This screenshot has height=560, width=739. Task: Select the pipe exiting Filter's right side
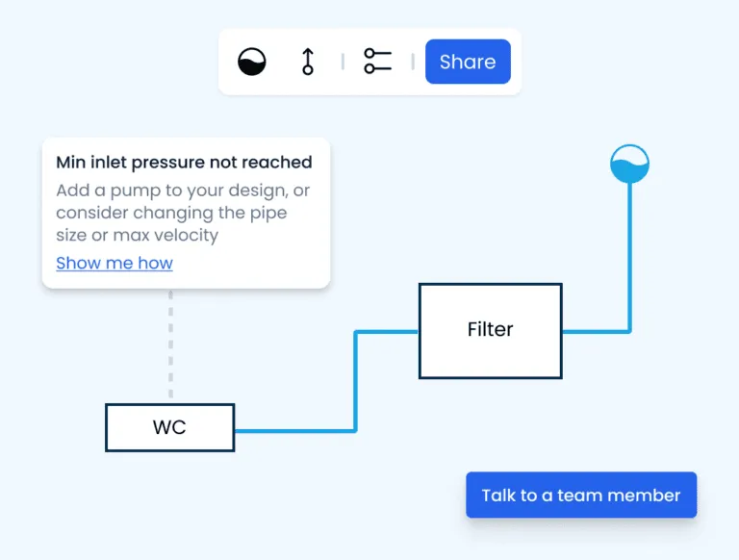point(595,332)
